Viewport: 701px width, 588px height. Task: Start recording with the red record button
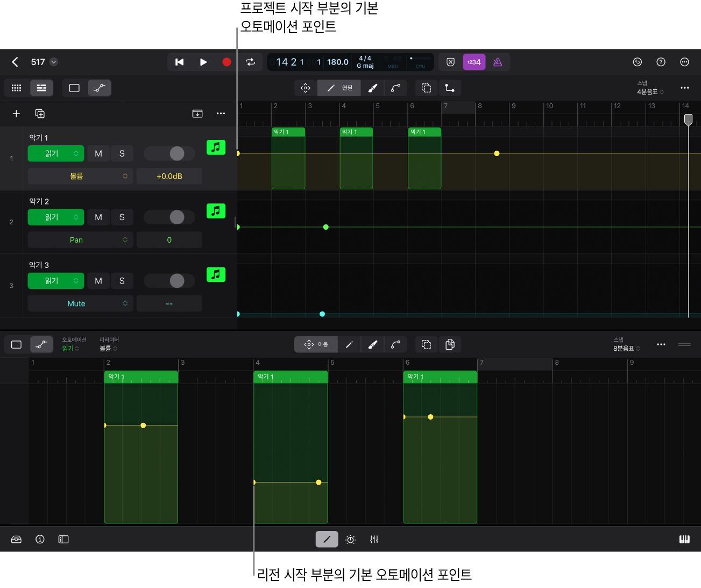[226, 62]
